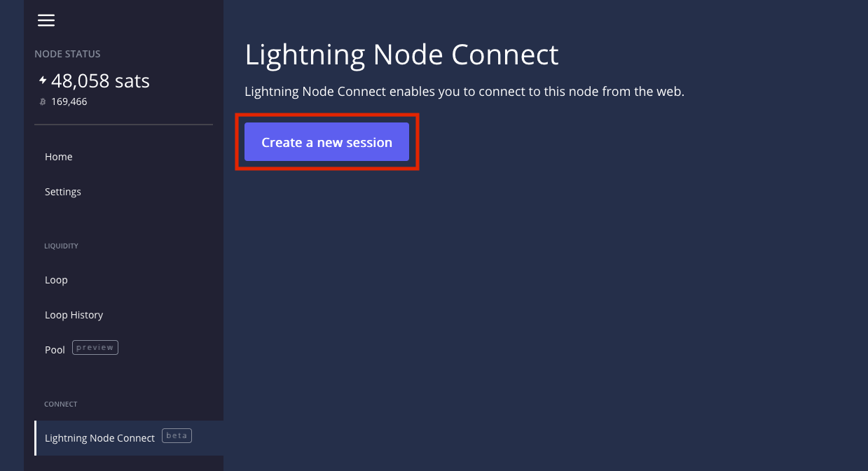Go to the Home page

(x=59, y=157)
